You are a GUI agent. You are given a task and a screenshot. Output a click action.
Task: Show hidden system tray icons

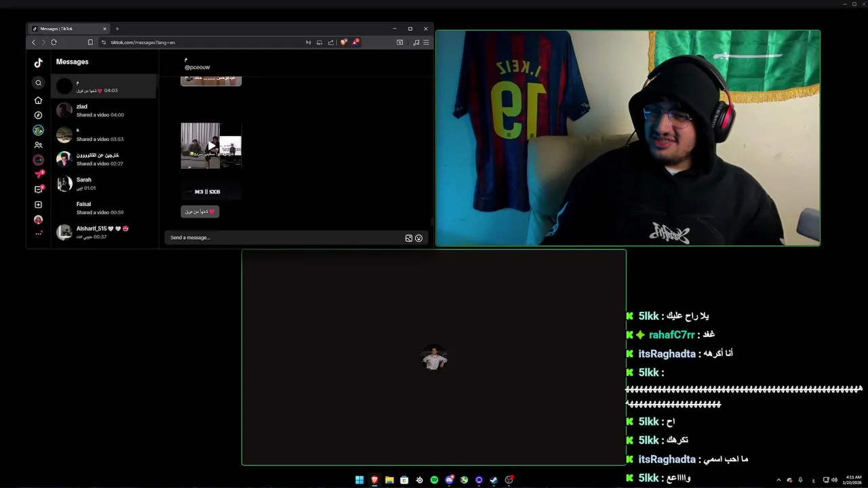point(778,480)
